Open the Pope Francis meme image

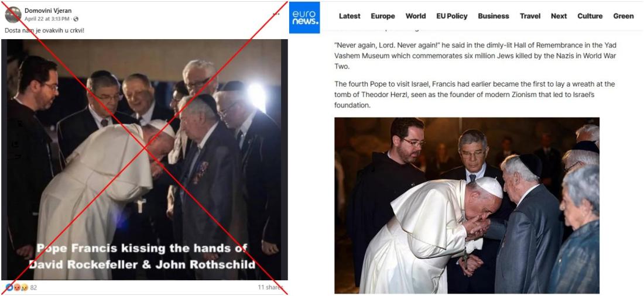click(x=144, y=160)
